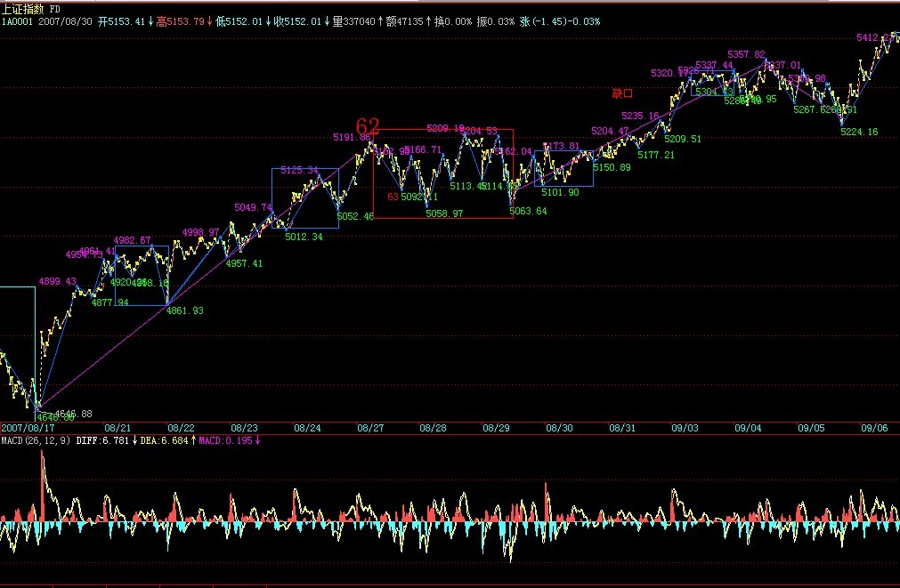Select the 09/03 date on the time axis

click(685, 428)
